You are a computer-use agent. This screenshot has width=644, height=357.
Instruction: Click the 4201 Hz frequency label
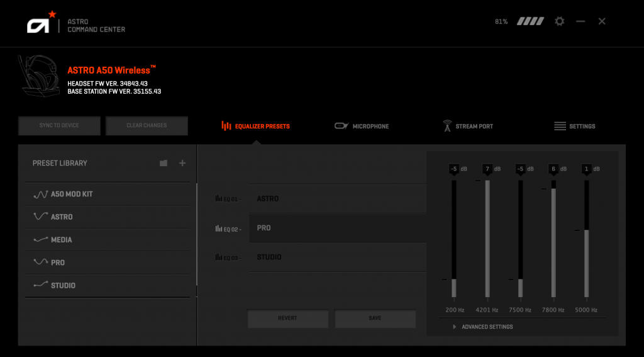pyautogui.click(x=487, y=310)
